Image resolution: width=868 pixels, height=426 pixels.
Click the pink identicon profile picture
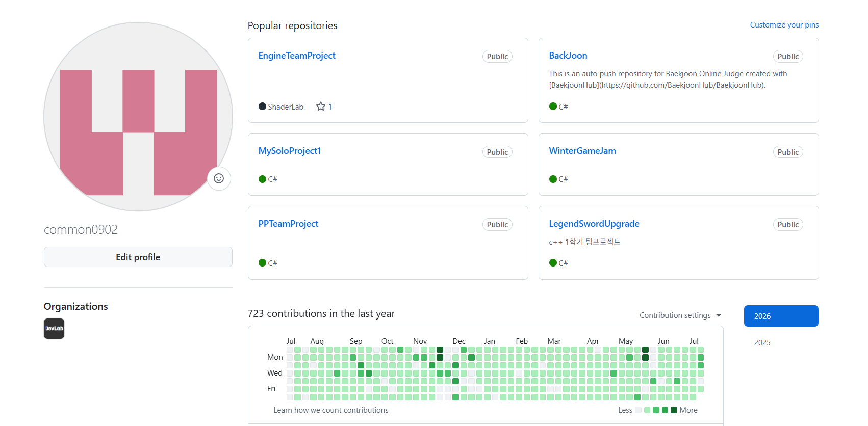click(138, 117)
